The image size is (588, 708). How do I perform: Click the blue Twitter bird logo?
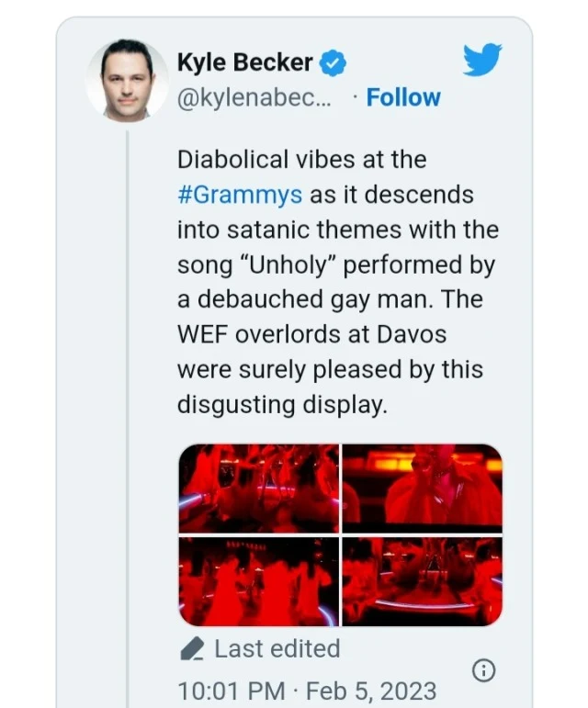[482, 59]
